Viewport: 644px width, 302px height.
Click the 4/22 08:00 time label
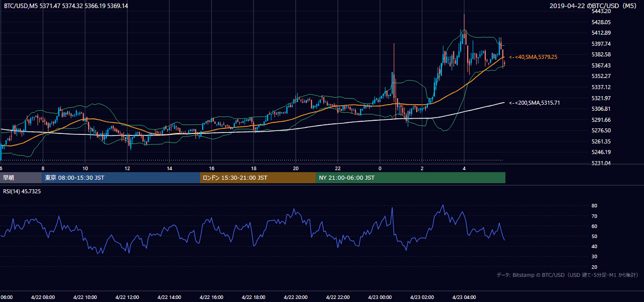click(x=42, y=297)
